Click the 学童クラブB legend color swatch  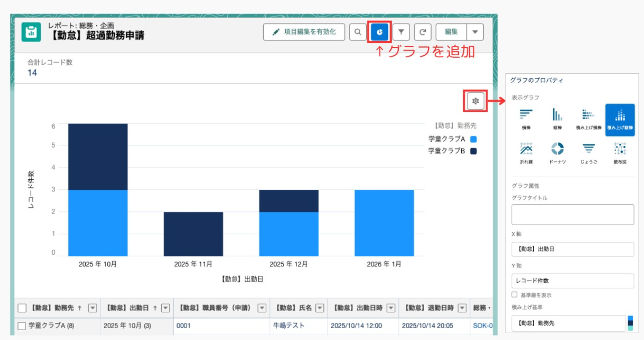pyautogui.click(x=474, y=151)
